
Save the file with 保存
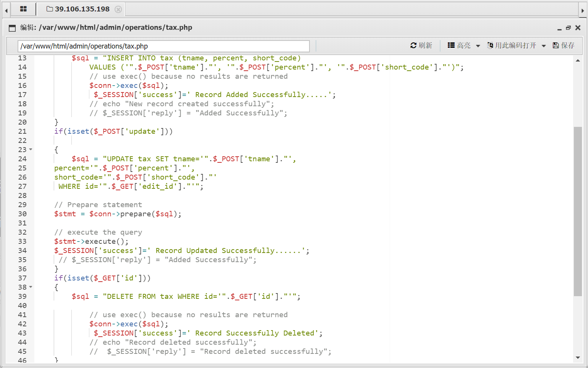click(x=564, y=45)
